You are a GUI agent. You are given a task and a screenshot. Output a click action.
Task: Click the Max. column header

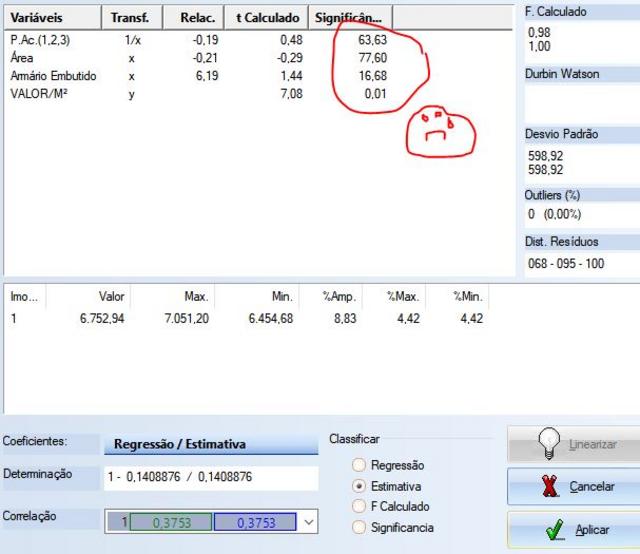[x=172, y=296]
